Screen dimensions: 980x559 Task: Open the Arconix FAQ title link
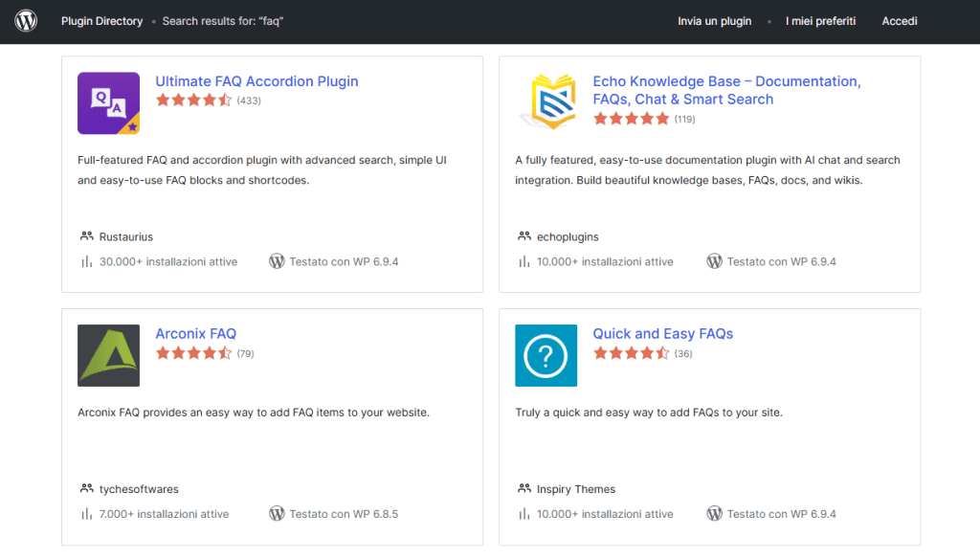click(x=195, y=333)
